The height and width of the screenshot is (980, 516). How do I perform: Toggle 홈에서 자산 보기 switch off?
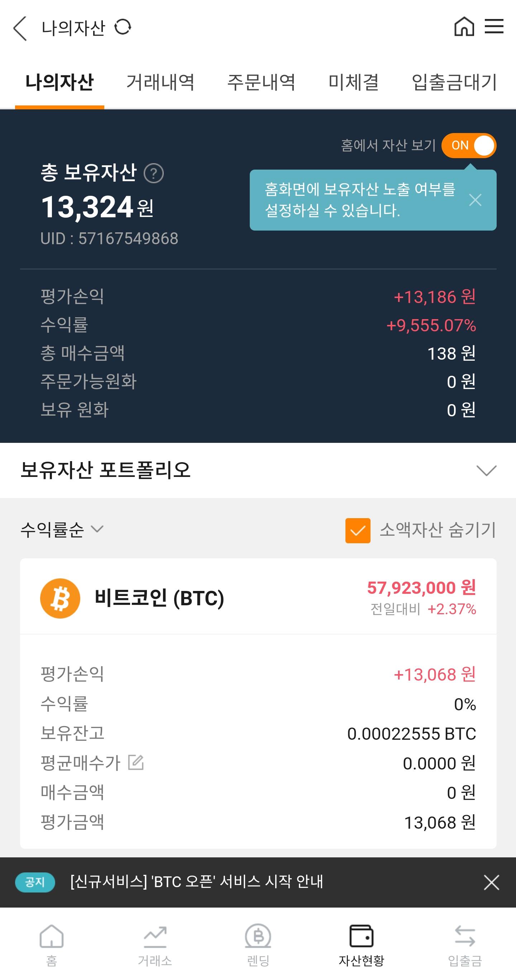coord(469,145)
